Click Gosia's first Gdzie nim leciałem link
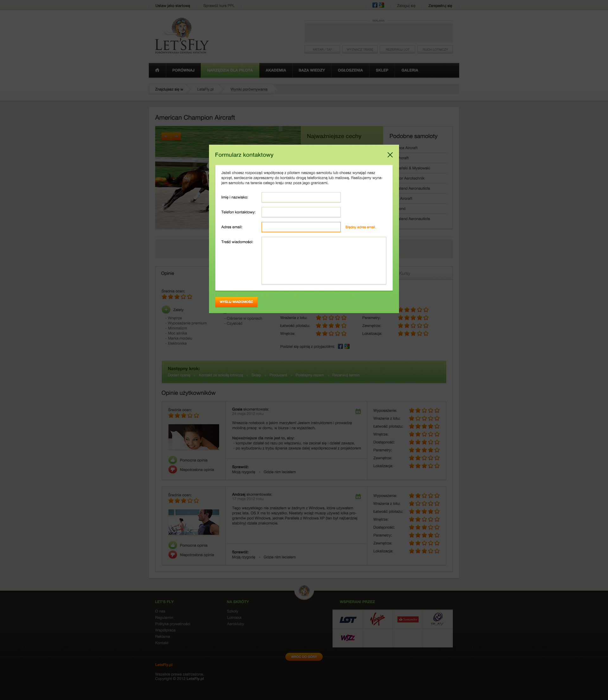 click(280, 472)
